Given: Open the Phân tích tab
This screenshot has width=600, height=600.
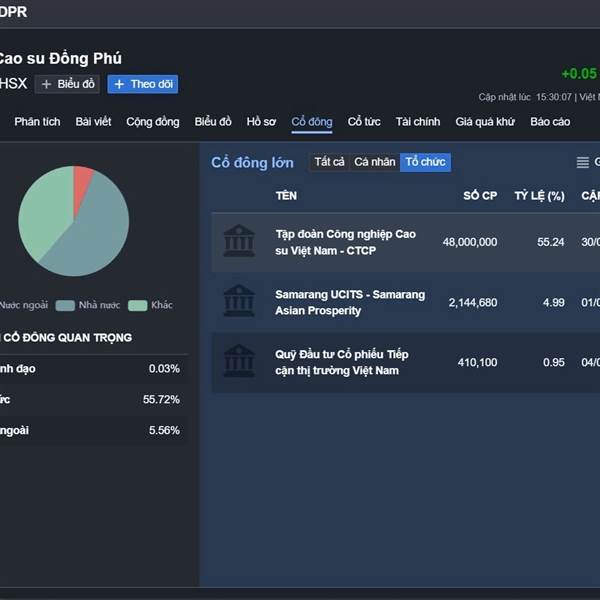Looking at the screenshot, I should coord(37,122).
